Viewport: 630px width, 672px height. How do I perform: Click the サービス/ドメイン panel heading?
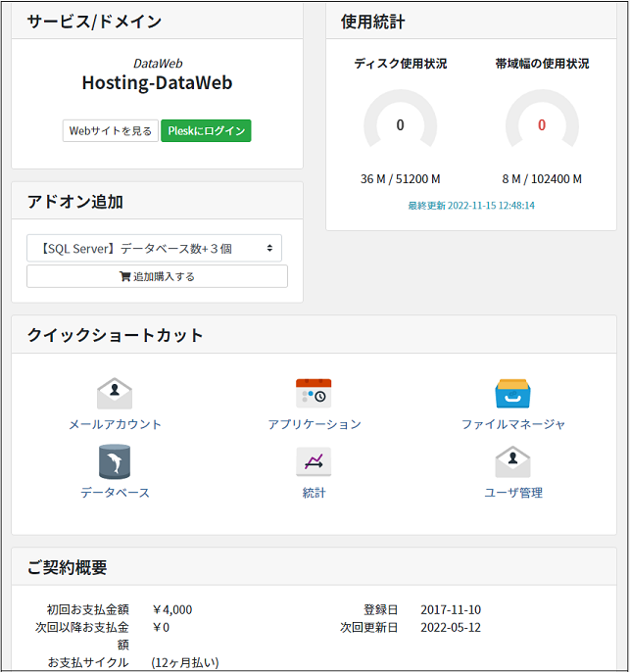[x=94, y=22]
